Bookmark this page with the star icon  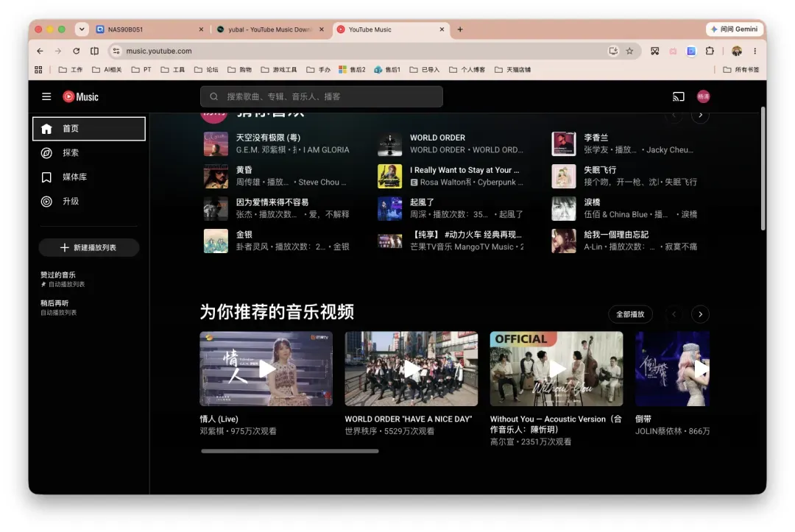click(x=629, y=51)
